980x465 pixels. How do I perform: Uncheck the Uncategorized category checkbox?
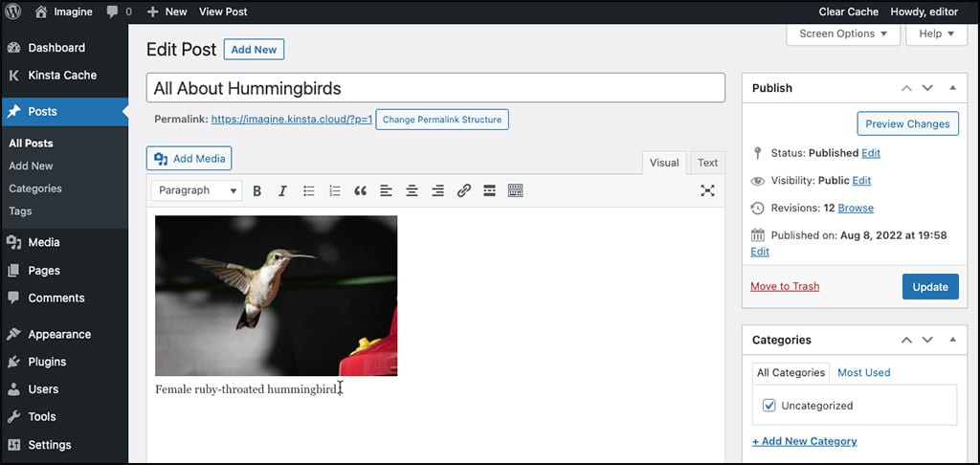pyautogui.click(x=769, y=406)
